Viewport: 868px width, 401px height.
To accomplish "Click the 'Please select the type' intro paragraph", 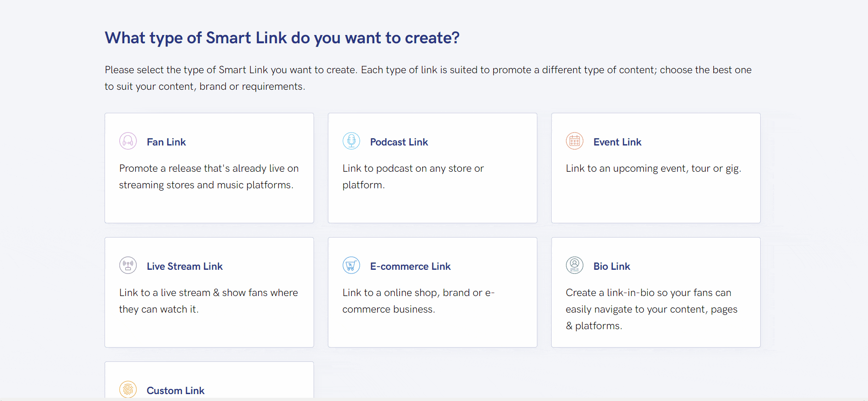I will (428, 78).
